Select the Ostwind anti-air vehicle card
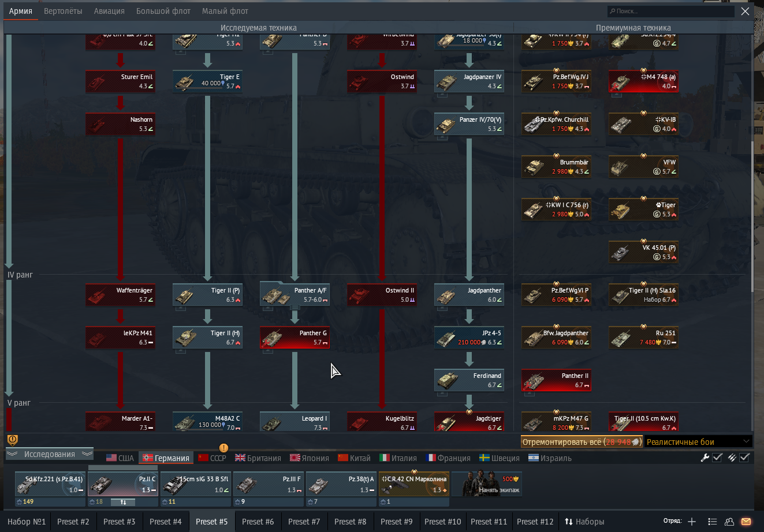 382,81
